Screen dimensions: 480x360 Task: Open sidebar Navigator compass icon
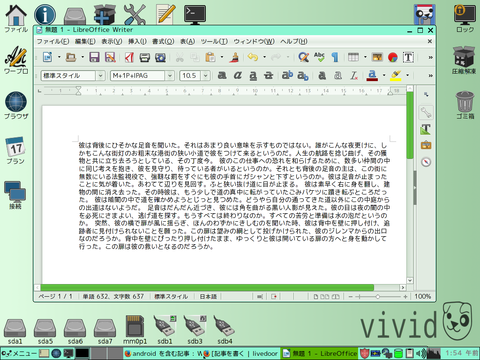426,162
